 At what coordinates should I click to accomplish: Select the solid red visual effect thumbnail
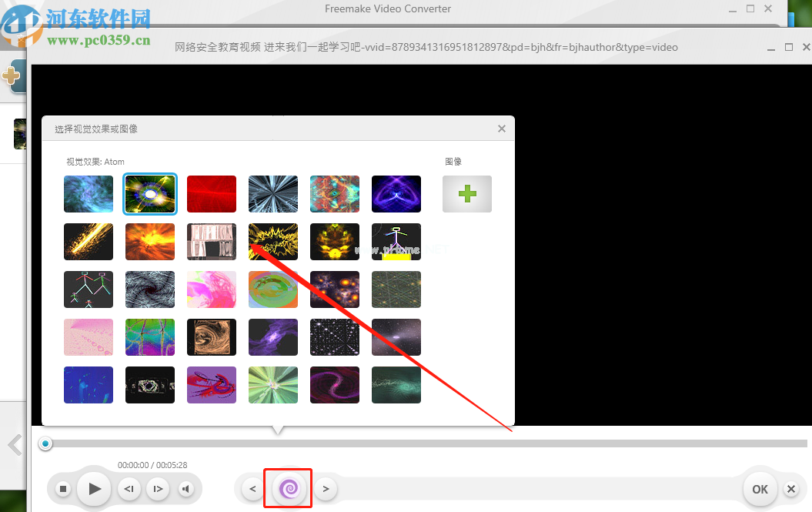(x=212, y=194)
